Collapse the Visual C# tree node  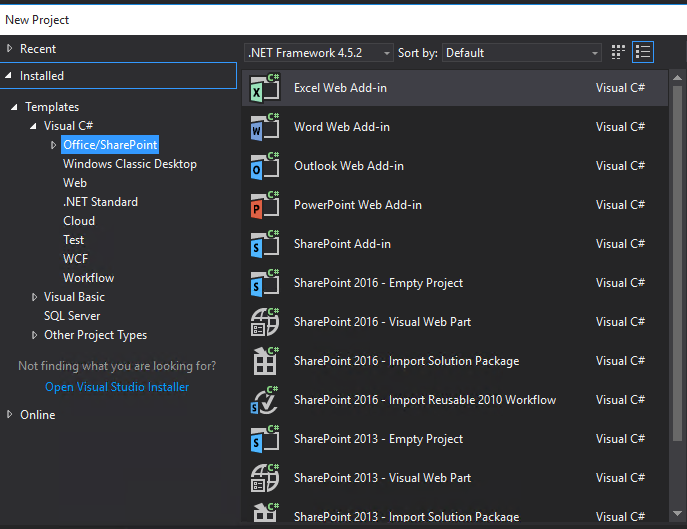35,126
